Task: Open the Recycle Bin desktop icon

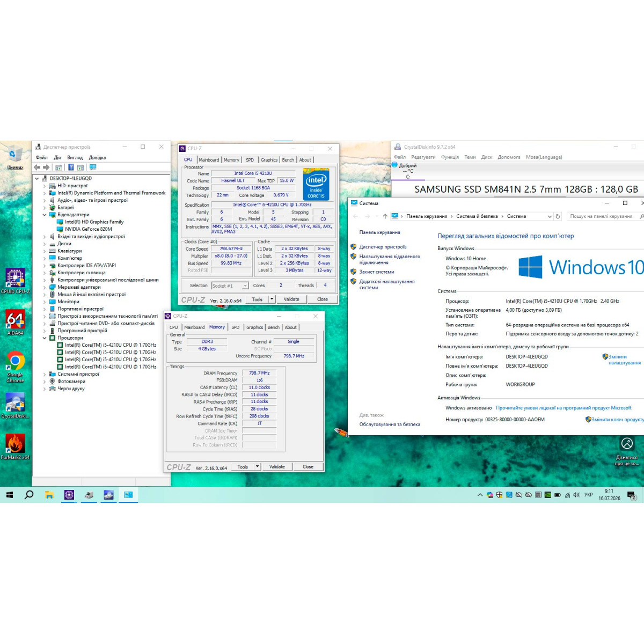Action: click(x=15, y=159)
